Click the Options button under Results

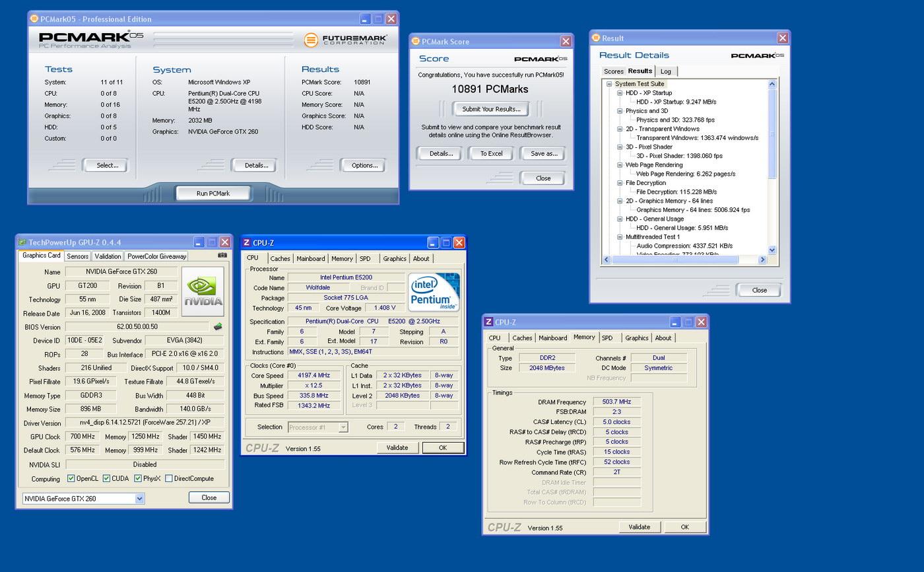click(364, 165)
